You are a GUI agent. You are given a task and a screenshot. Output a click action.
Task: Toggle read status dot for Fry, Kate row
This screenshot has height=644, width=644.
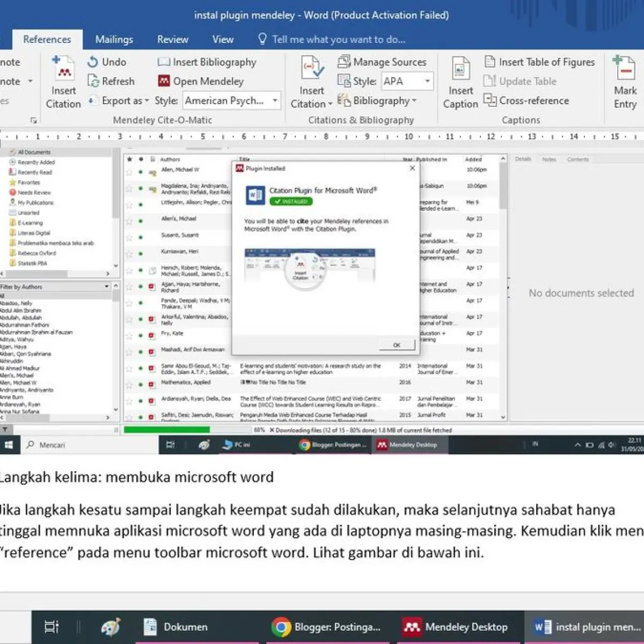141,335
